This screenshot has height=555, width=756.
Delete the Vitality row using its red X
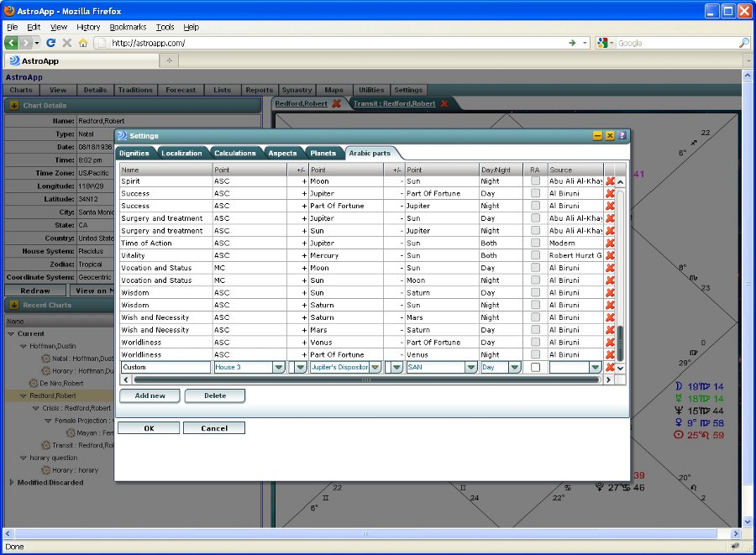610,255
